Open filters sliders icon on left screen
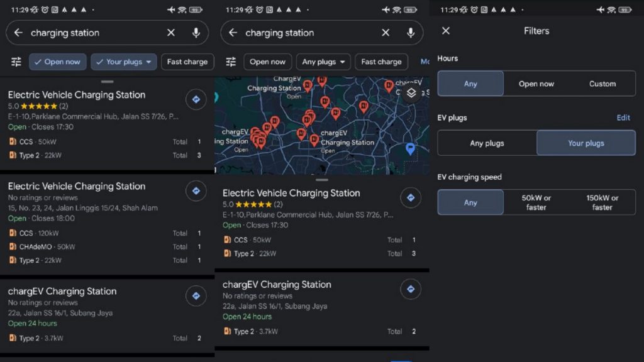This screenshot has height=362, width=644. pos(16,62)
